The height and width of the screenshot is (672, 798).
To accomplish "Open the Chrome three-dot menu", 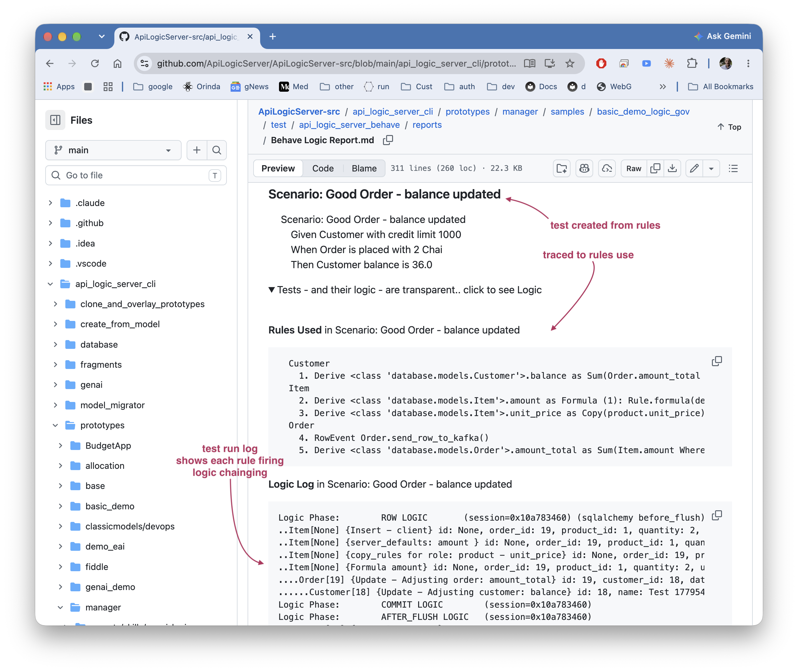I will coord(748,63).
